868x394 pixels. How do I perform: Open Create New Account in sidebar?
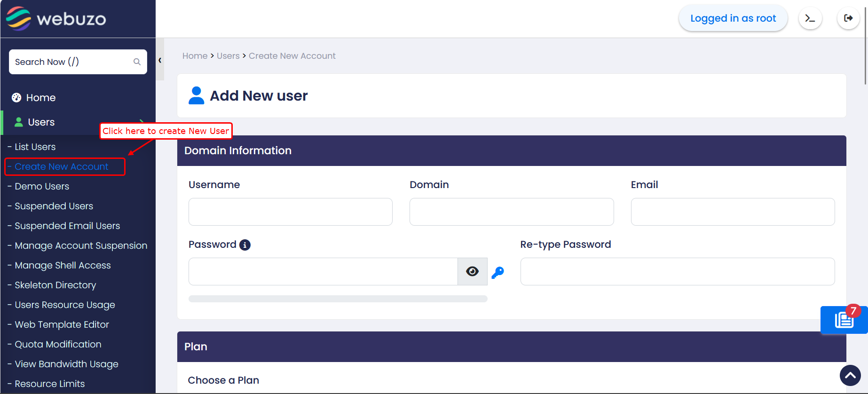tap(61, 167)
